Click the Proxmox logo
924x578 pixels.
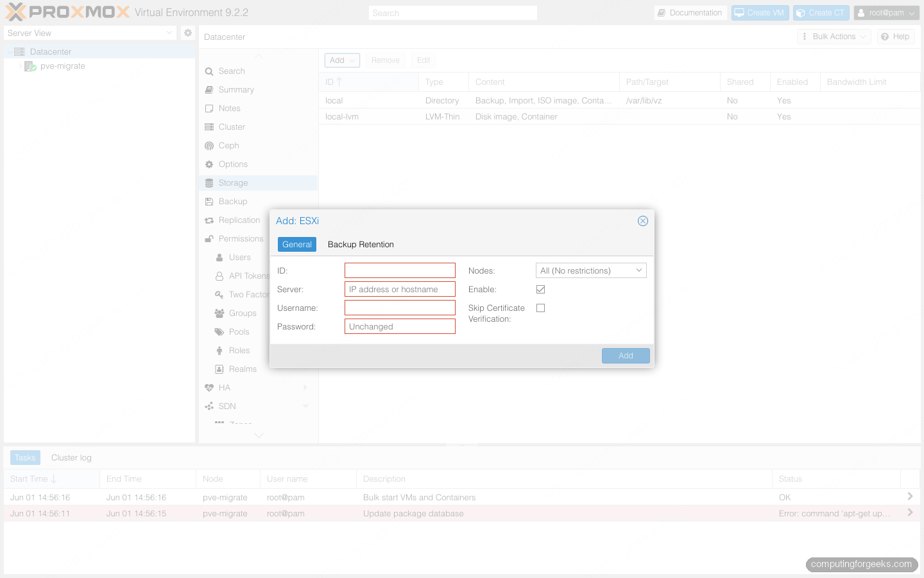tap(67, 12)
